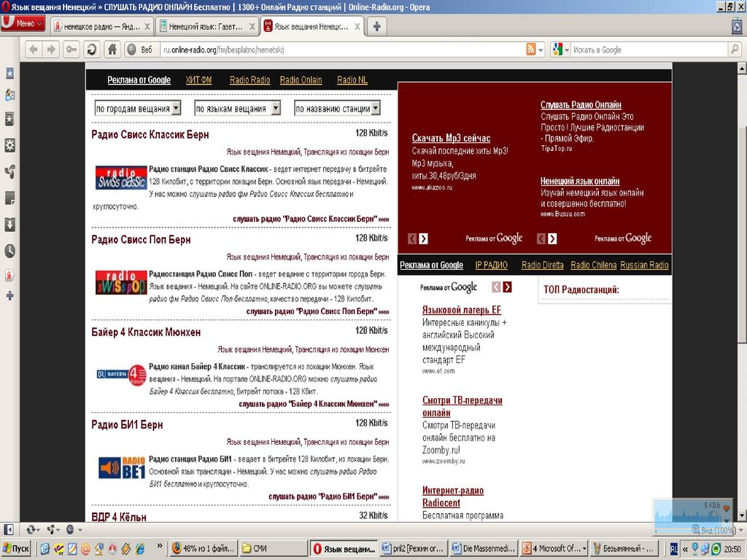This screenshot has height=560, width=747.
Task: Open the closed tabs trash icon
Action: coord(737,26)
